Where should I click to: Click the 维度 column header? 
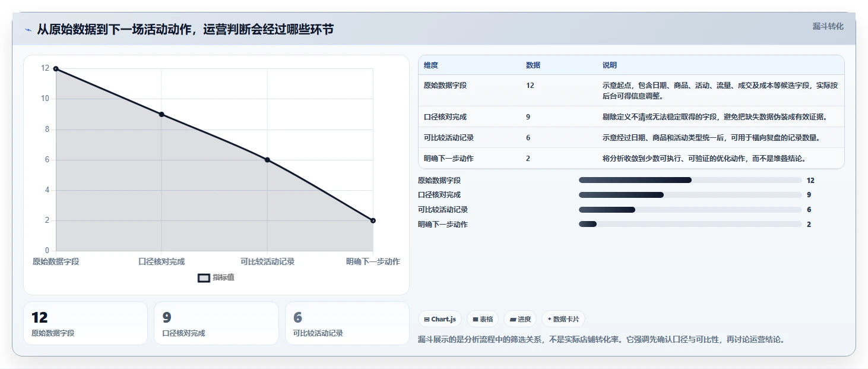[431, 65]
